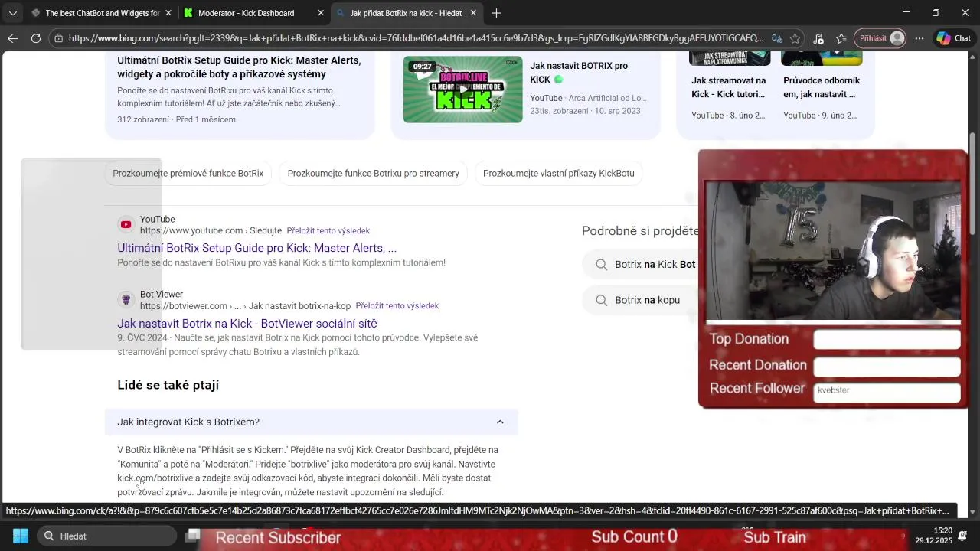Close the 'best ChatBot and Widgets' tab
The width and height of the screenshot is (980, 551).
click(168, 13)
